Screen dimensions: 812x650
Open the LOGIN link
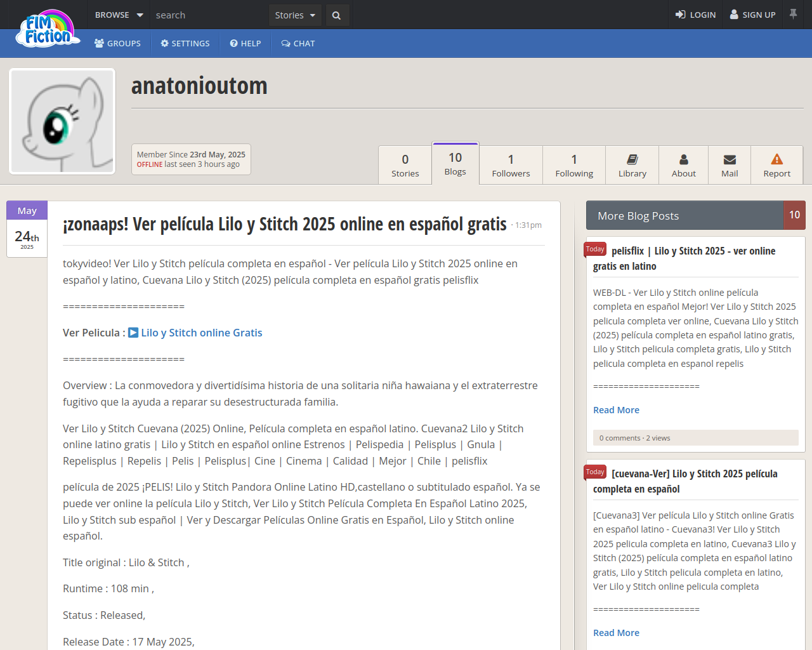coord(695,15)
